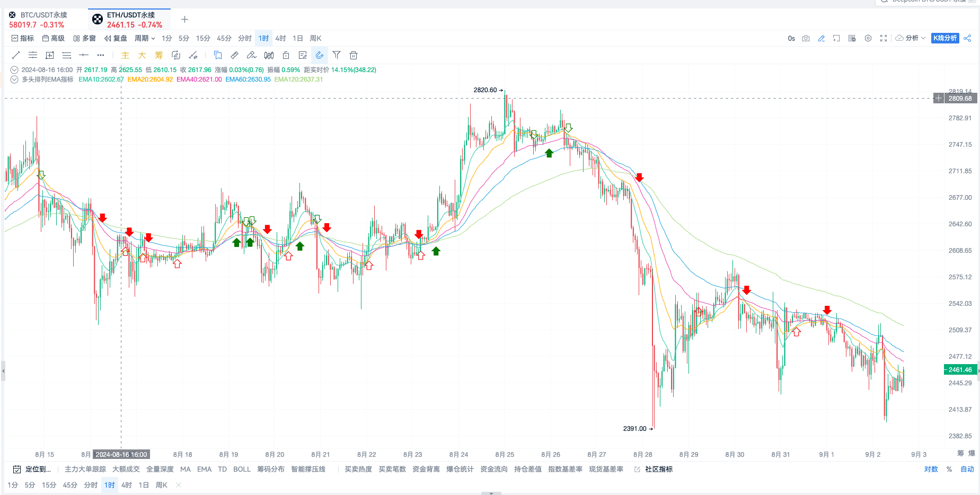Toggle 筹码分布 indicator
This screenshot has height=495, width=980.
pos(271,469)
